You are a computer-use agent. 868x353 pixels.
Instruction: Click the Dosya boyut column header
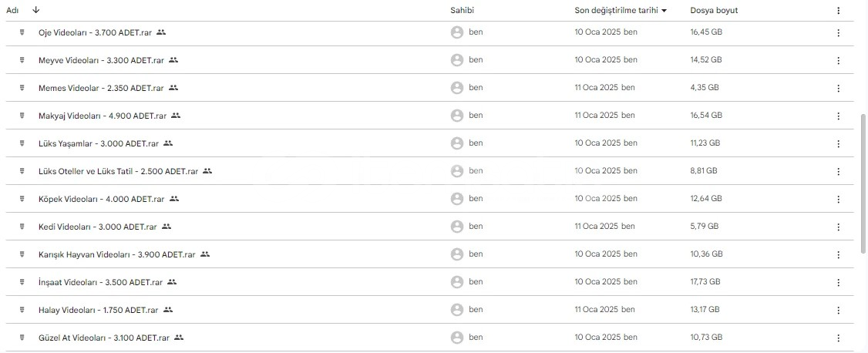[x=714, y=11]
